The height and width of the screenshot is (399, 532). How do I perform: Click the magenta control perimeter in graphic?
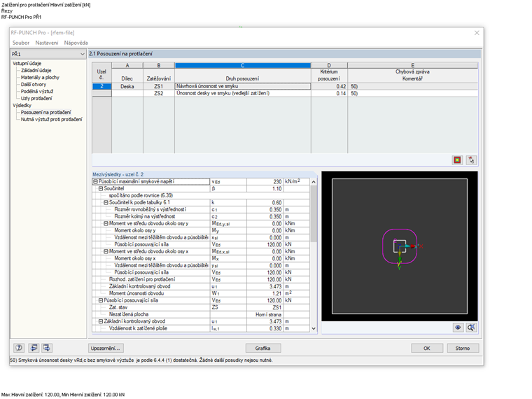pyautogui.click(x=384, y=246)
